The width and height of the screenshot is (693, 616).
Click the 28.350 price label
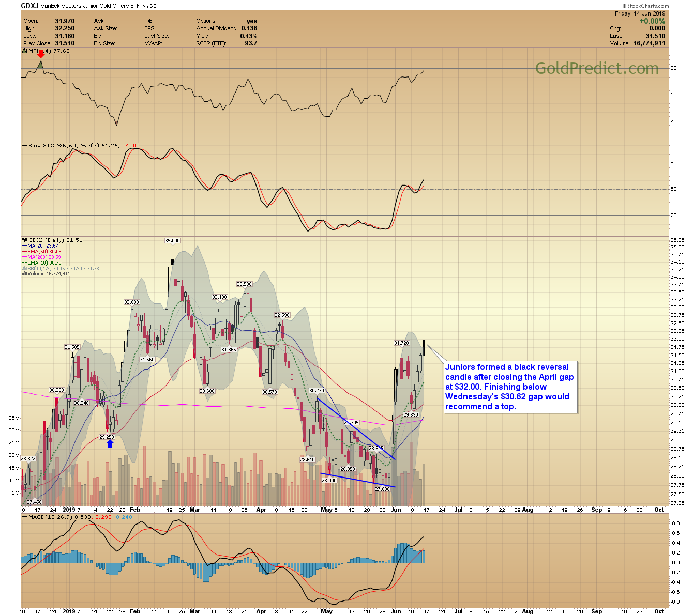[x=348, y=469]
